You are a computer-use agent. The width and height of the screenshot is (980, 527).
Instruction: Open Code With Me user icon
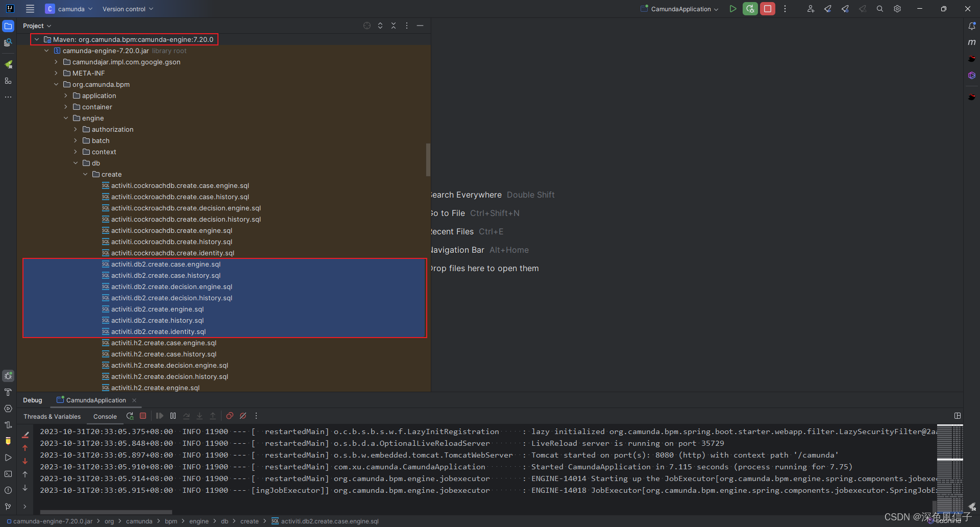[811, 9]
